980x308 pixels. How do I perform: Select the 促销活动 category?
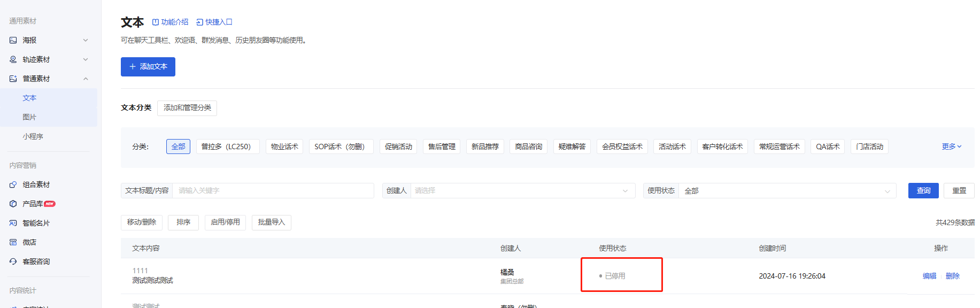click(398, 147)
